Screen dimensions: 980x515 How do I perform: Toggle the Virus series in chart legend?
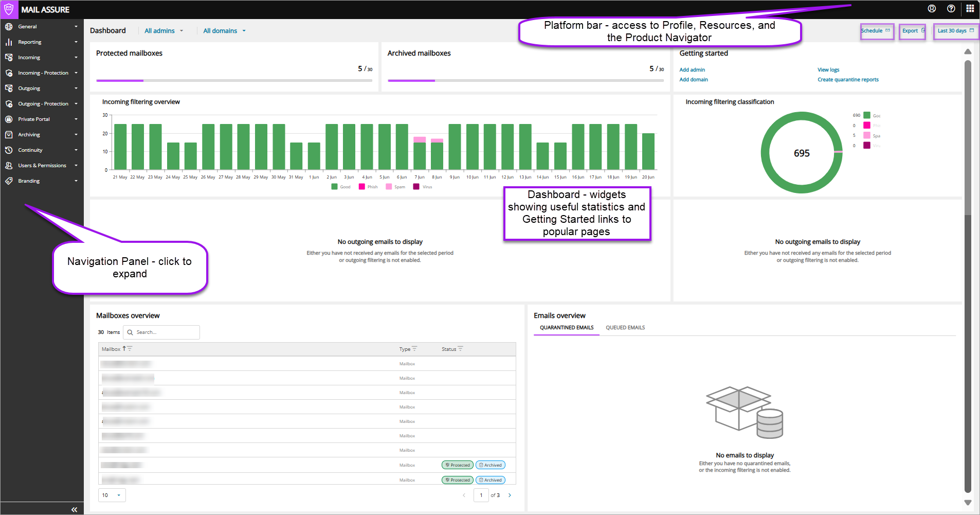(423, 187)
